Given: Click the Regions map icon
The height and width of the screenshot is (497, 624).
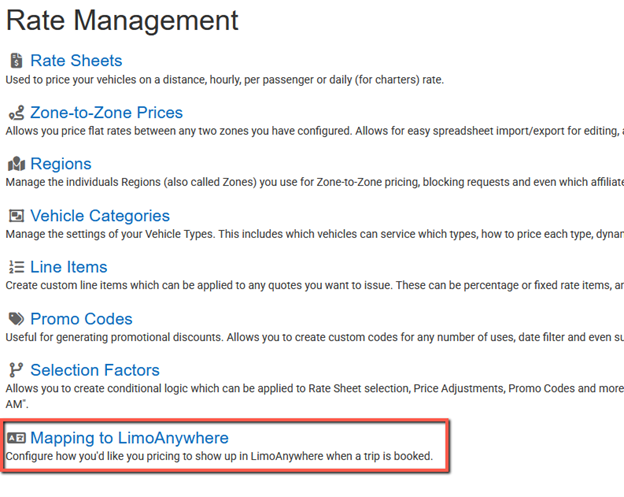Looking at the screenshot, I should (x=16, y=164).
